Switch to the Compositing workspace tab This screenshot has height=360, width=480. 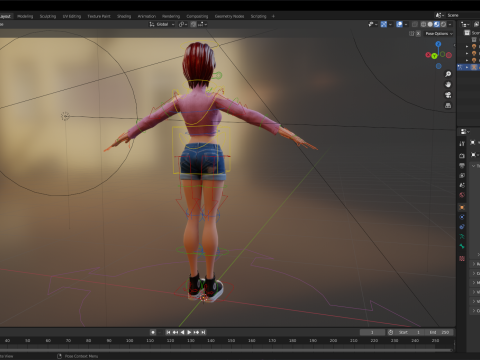(197, 16)
